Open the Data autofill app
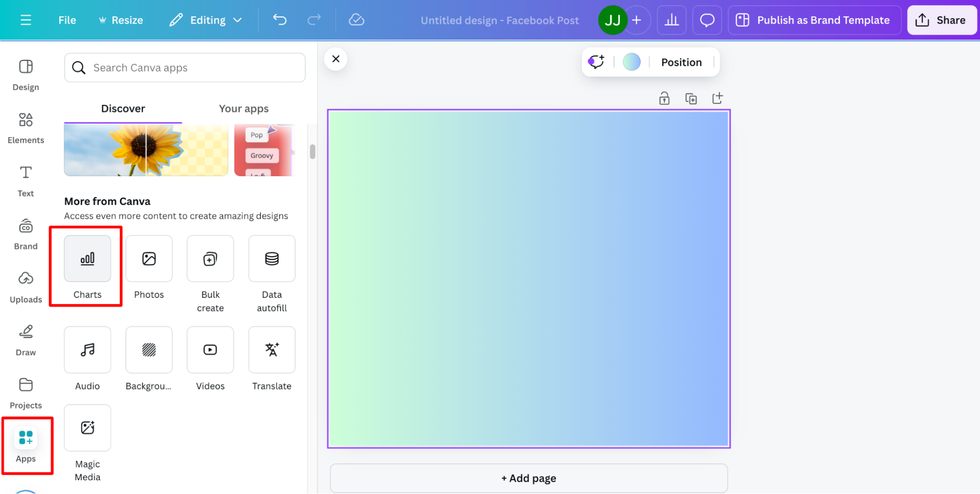This screenshot has height=494, width=980. click(272, 274)
